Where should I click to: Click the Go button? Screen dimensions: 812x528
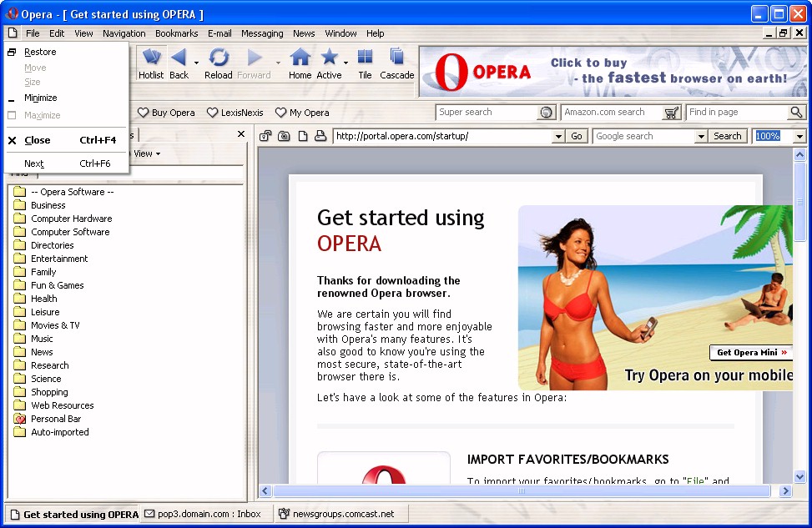[577, 137]
